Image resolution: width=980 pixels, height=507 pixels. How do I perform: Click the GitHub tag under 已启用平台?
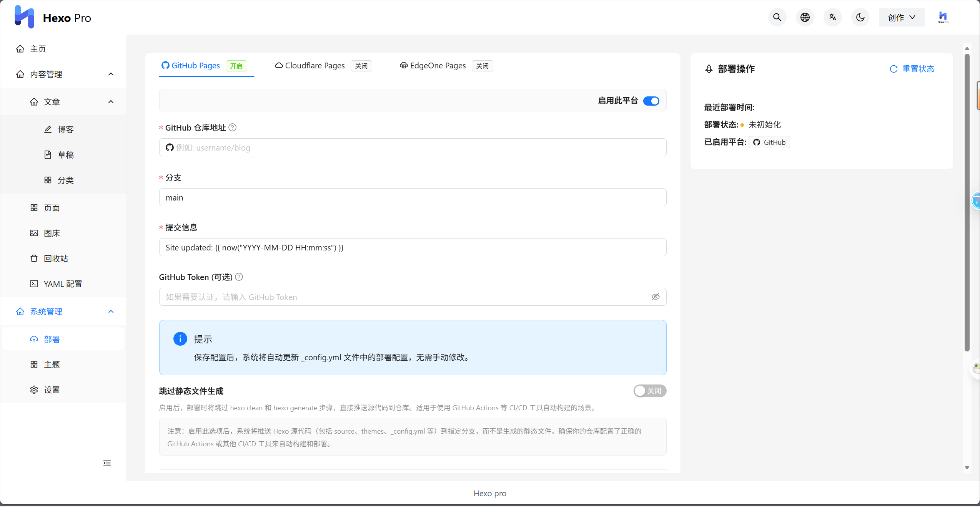coord(769,142)
